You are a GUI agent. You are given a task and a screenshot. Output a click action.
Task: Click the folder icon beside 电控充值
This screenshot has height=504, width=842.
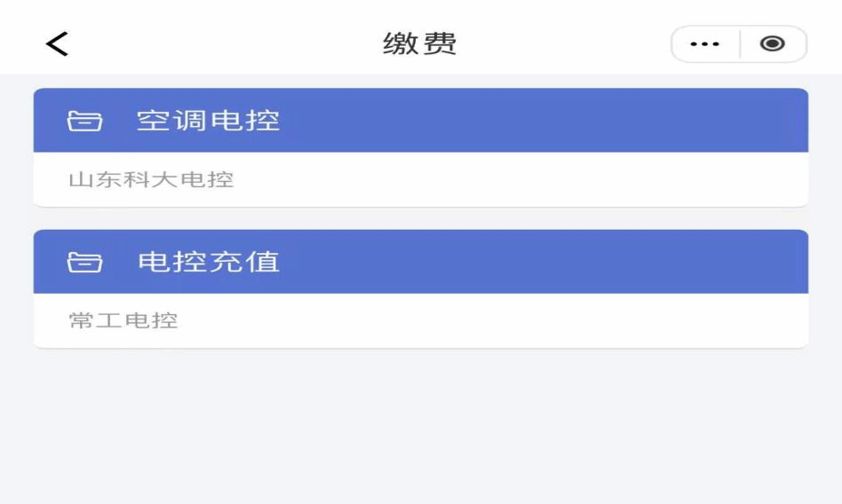coord(84,262)
